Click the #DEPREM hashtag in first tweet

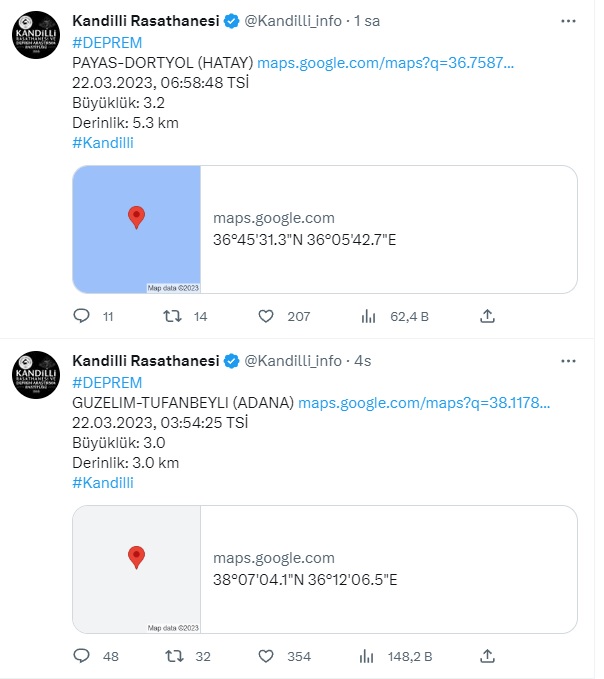pos(107,43)
